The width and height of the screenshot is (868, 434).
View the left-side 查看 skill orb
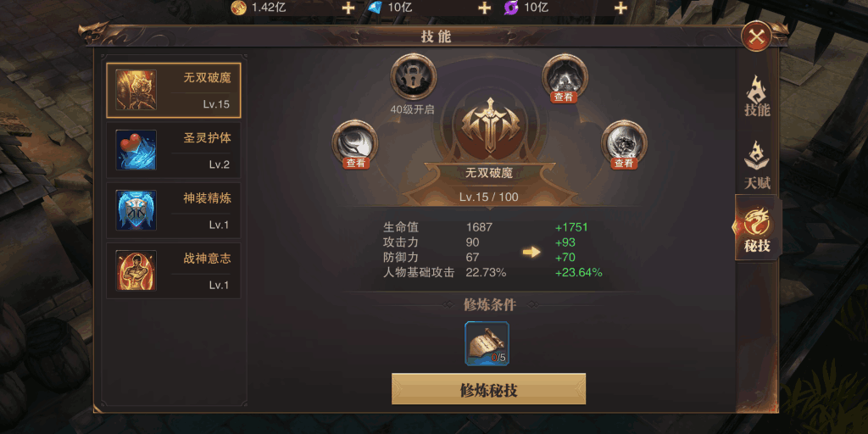coord(355,144)
